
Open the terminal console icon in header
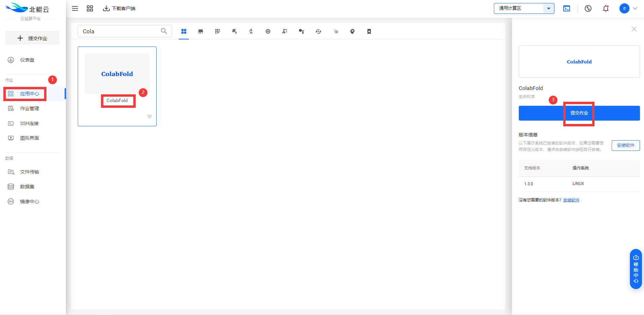567,8
